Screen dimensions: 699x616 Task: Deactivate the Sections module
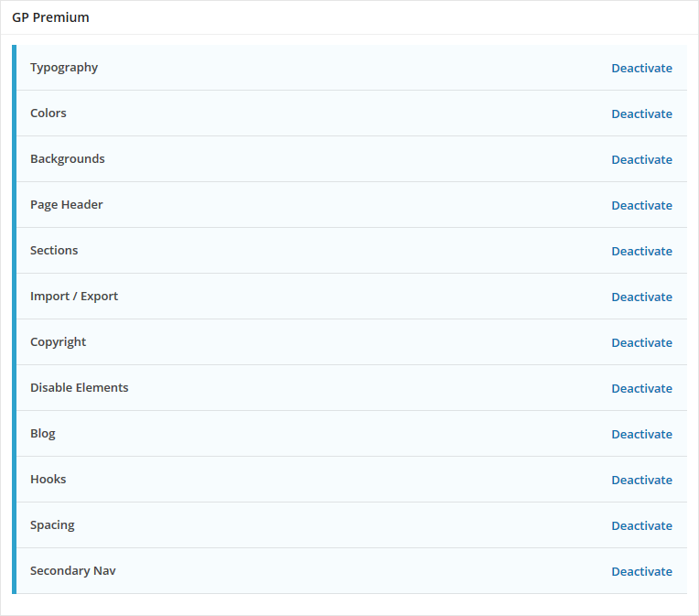[x=641, y=252]
